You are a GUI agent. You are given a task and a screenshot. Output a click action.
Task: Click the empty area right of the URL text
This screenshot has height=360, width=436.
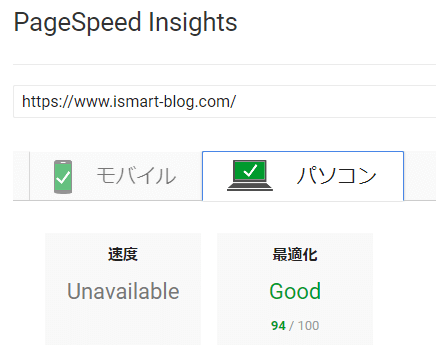(333, 102)
